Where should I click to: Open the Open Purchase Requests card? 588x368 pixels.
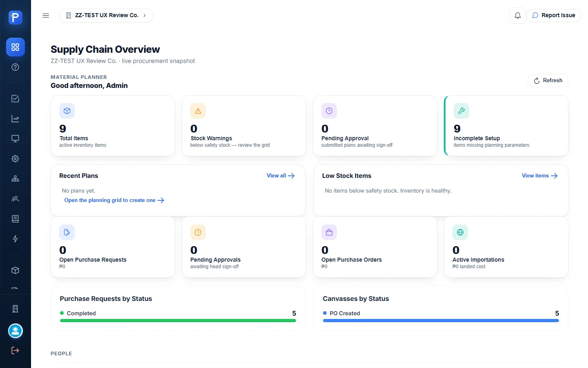[113, 247]
